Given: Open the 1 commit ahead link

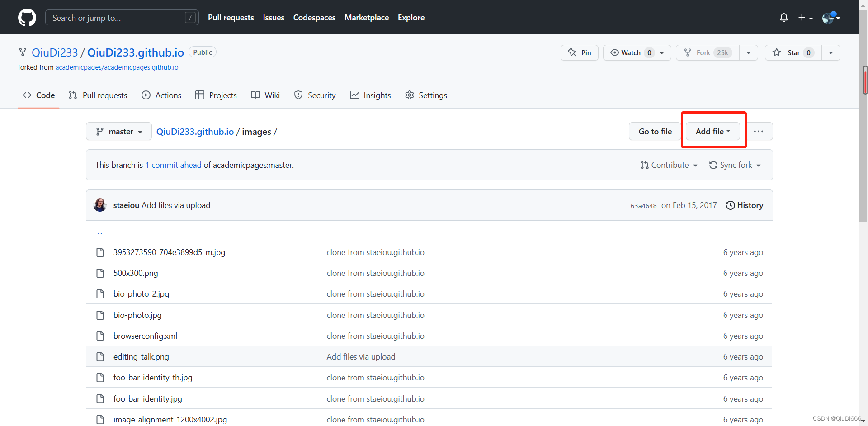Looking at the screenshot, I should tap(173, 165).
